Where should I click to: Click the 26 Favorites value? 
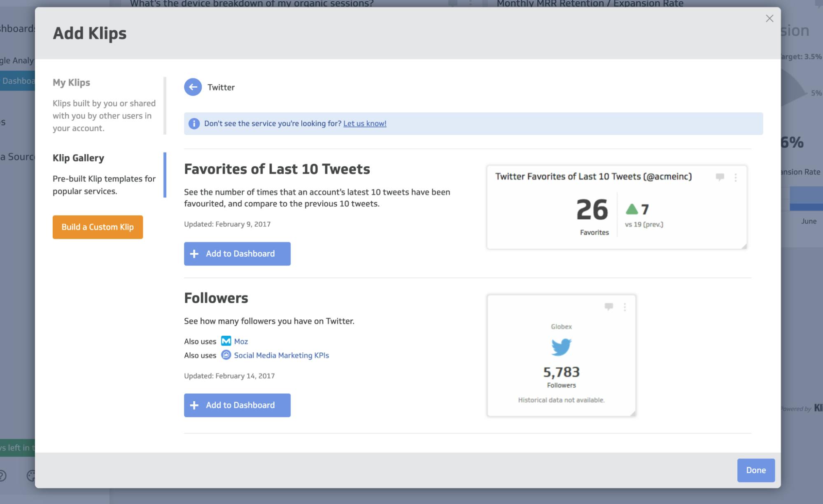point(592,209)
